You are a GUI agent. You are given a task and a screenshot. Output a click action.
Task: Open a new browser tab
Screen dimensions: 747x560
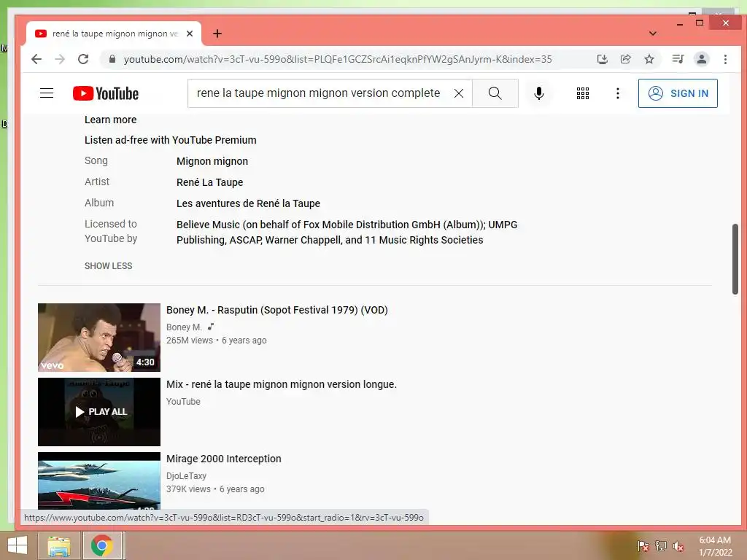pos(217,34)
